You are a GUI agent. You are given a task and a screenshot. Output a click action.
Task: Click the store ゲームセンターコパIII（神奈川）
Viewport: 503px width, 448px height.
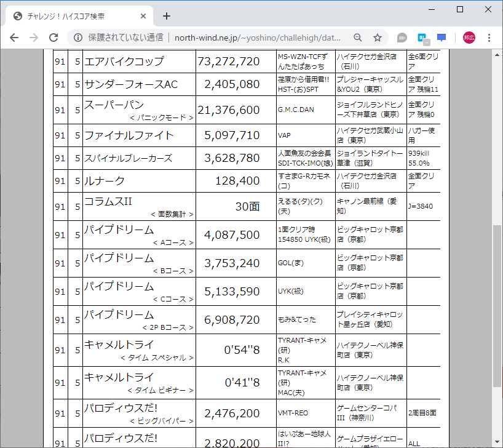tap(367, 413)
